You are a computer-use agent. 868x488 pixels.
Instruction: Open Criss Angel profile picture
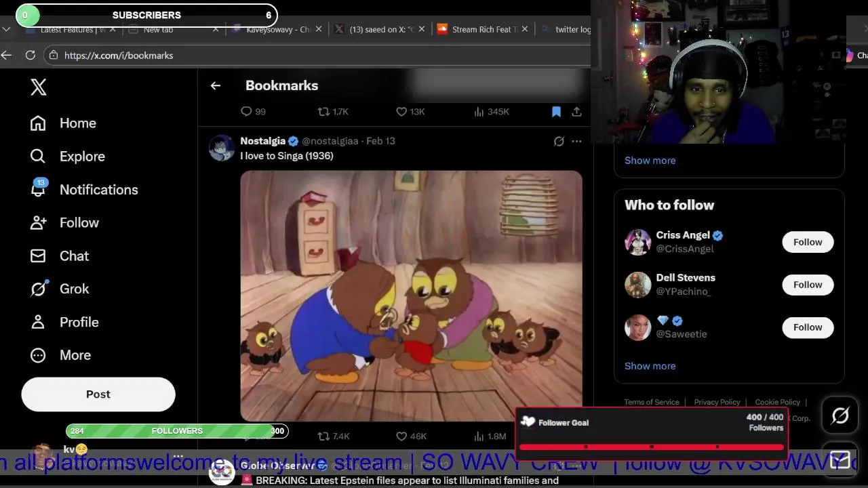[x=637, y=242]
